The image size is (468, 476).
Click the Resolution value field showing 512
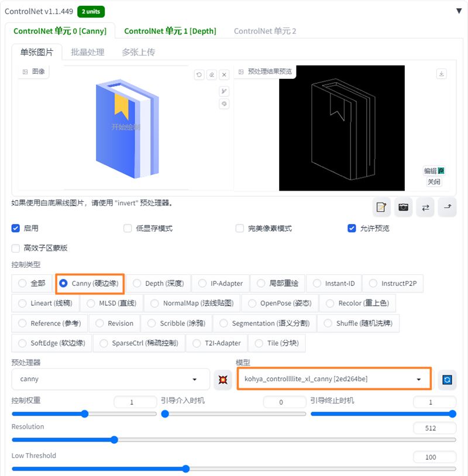[x=435, y=428]
